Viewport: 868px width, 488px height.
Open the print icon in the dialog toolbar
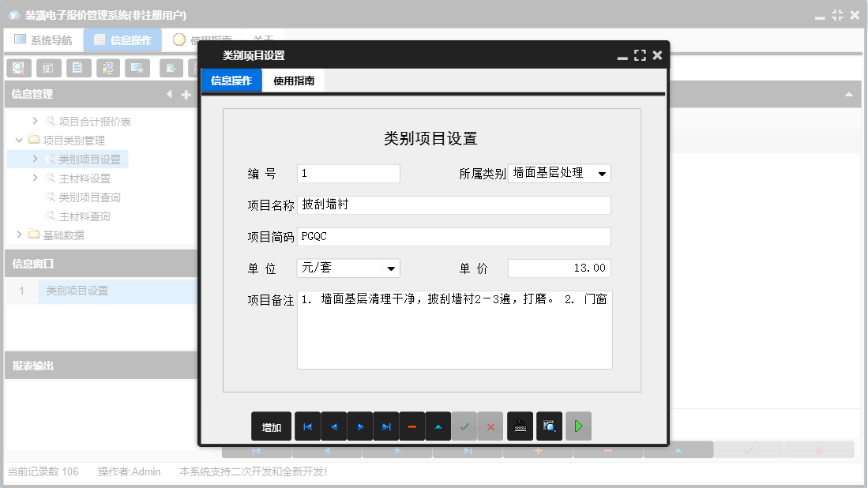tap(519, 426)
